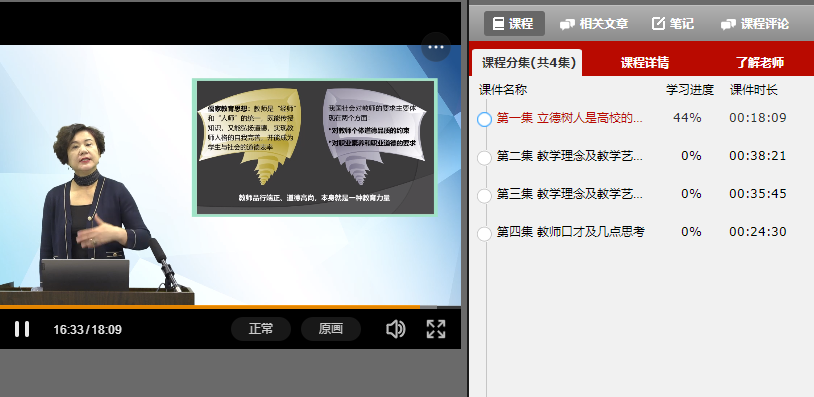This screenshot has width=814, height=397.
Task: Pause the video playback
Action: click(x=22, y=329)
